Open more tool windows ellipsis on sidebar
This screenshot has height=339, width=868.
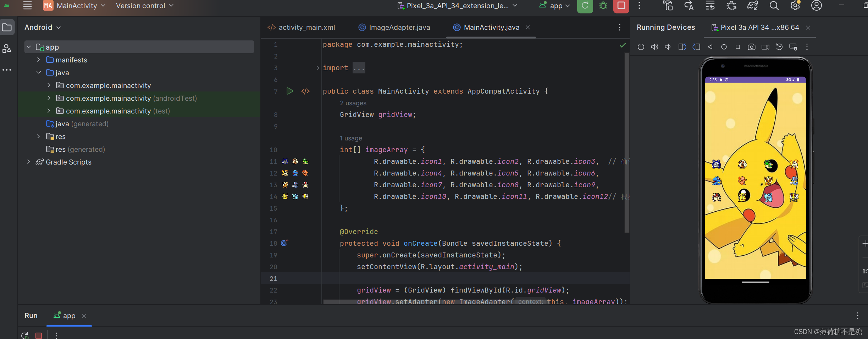(7, 70)
